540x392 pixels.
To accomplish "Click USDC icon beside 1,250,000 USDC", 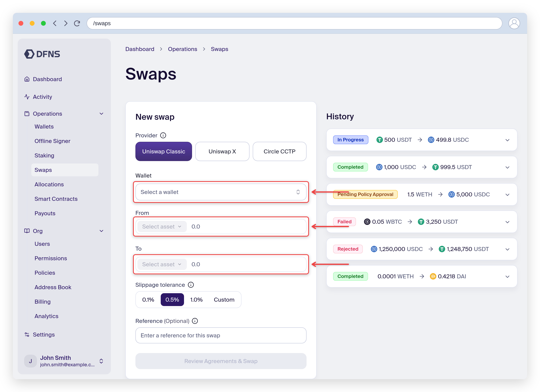I will [374, 249].
